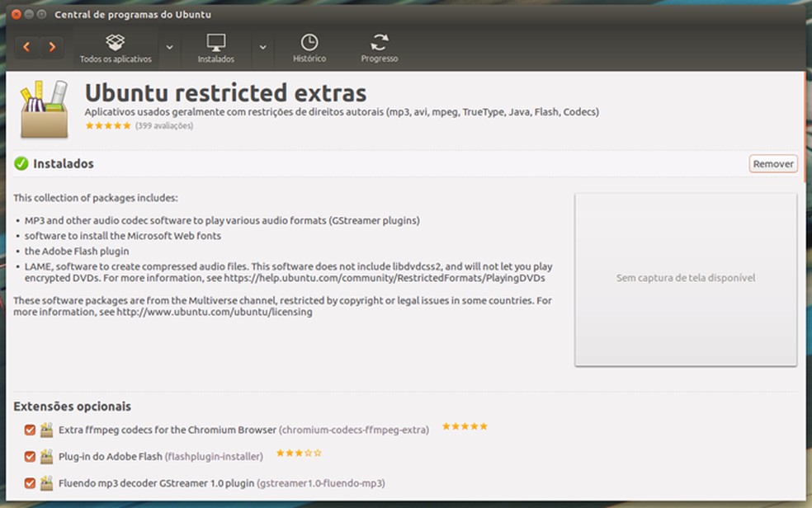Uncheck Extra ffmpeg codecs for Chromium

click(x=30, y=430)
